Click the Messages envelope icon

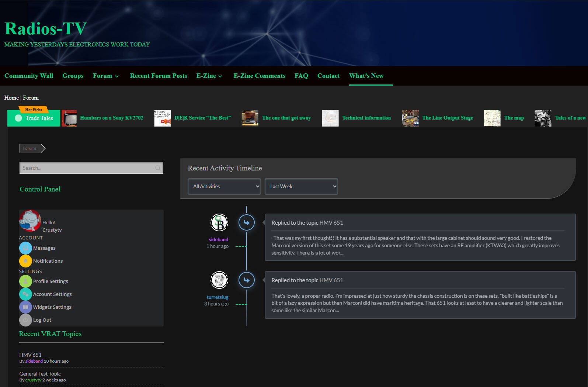click(x=25, y=248)
